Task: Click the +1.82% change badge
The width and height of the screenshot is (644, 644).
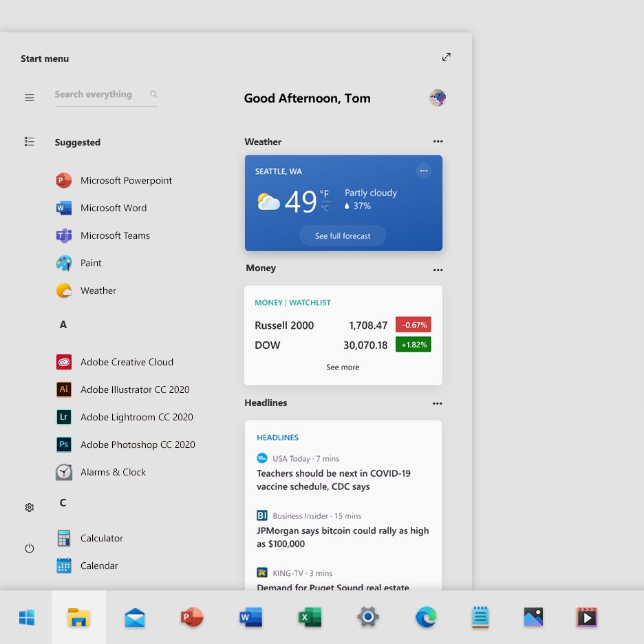Action: (x=414, y=345)
